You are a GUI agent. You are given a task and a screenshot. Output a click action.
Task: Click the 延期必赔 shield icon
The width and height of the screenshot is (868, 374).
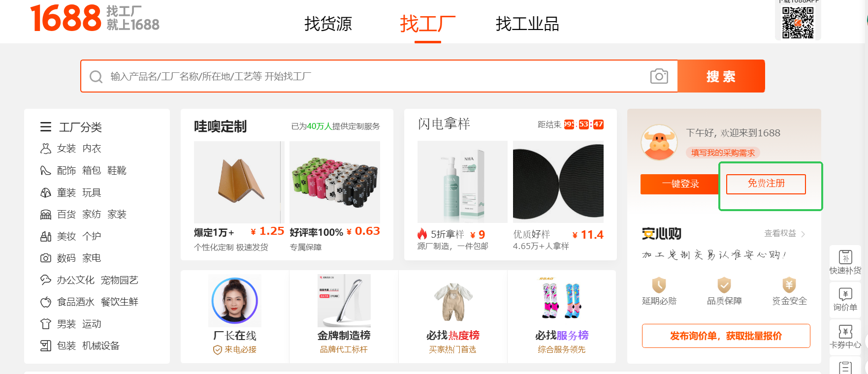(x=659, y=285)
